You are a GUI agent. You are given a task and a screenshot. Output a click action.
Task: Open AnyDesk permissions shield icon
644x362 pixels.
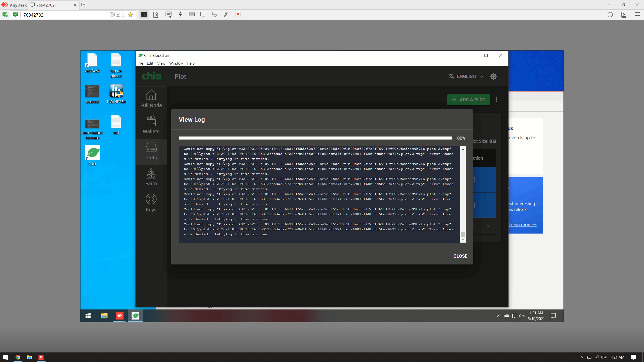click(x=215, y=15)
